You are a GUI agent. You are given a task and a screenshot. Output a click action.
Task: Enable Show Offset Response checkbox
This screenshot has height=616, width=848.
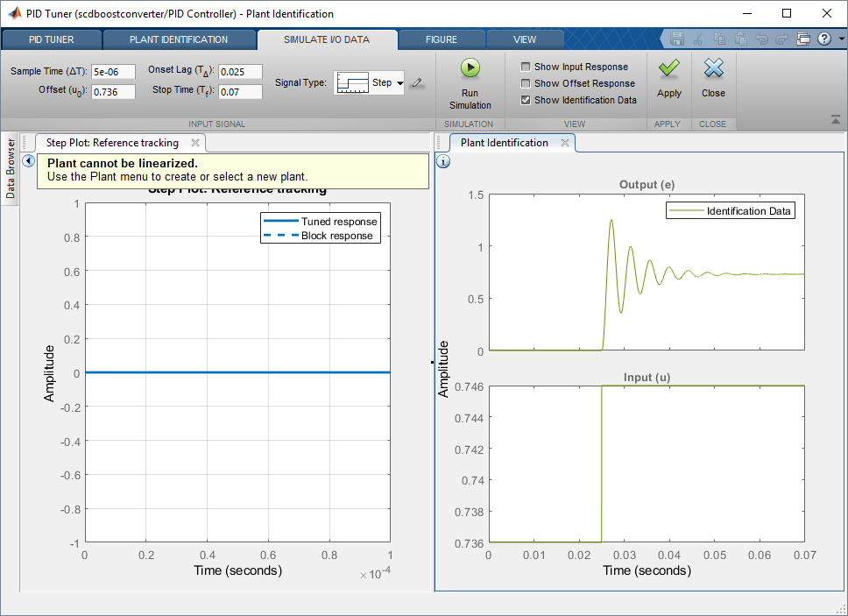525,83
